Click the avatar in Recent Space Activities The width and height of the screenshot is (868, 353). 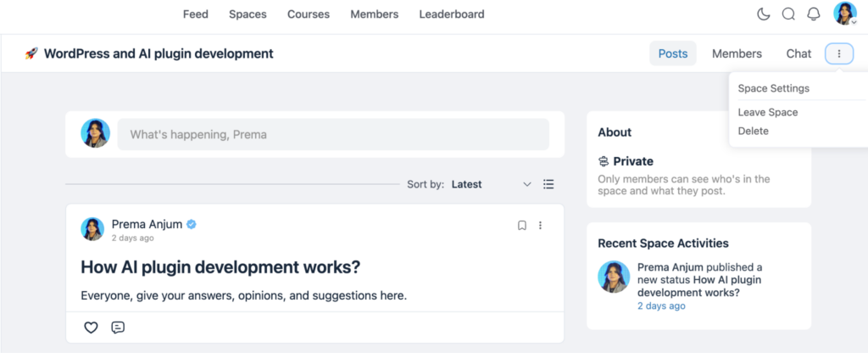click(x=614, y=277)
